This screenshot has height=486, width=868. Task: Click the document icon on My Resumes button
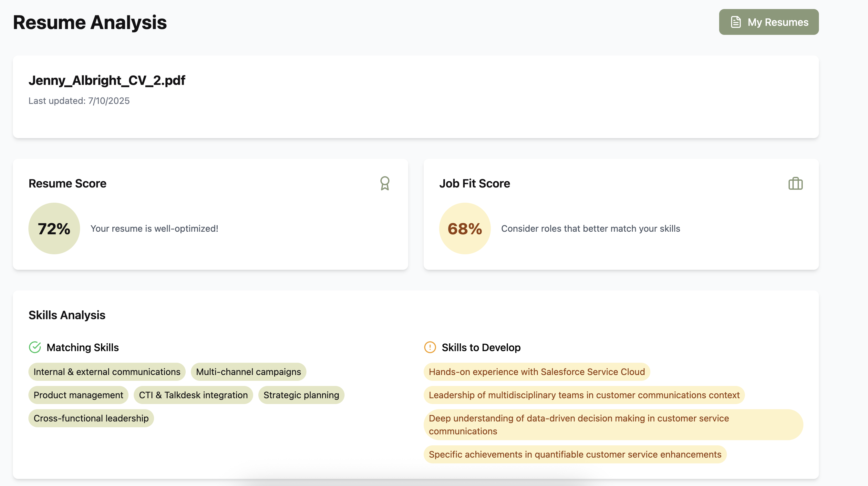point(736,22)
